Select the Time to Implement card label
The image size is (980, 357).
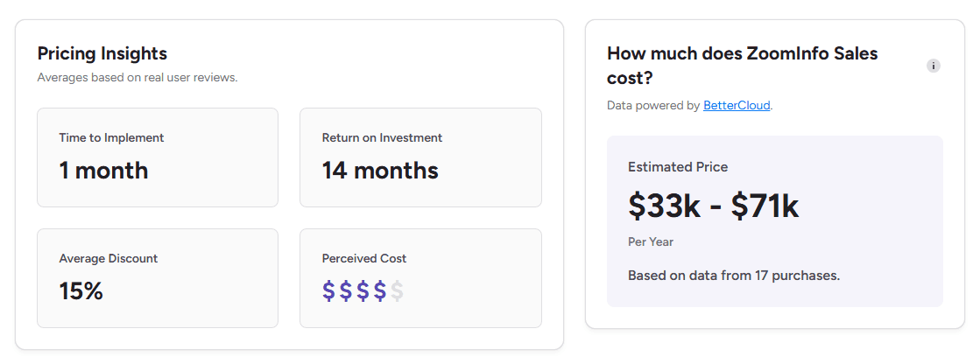tap(111, 137)
